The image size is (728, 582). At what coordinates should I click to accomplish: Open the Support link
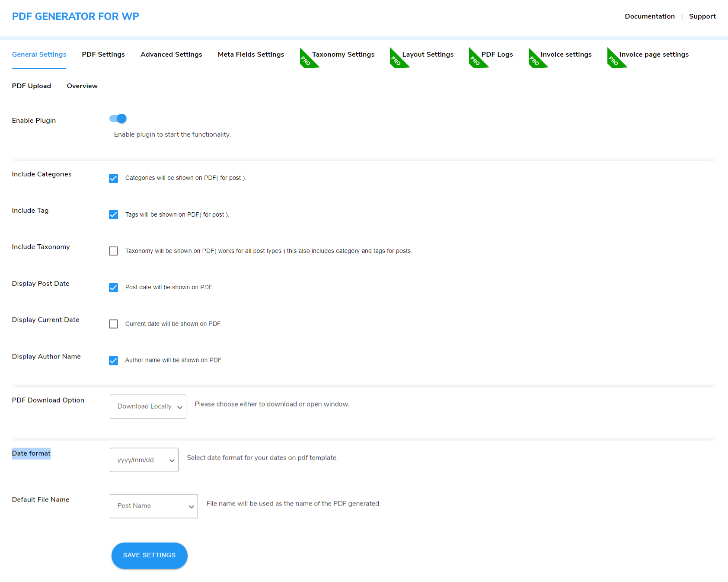702,16
